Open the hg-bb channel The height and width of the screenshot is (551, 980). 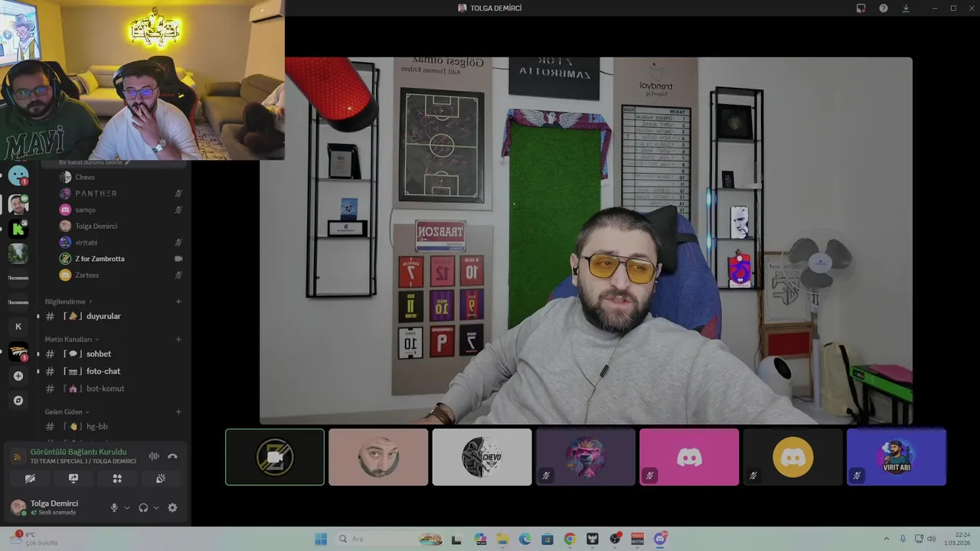111,426
